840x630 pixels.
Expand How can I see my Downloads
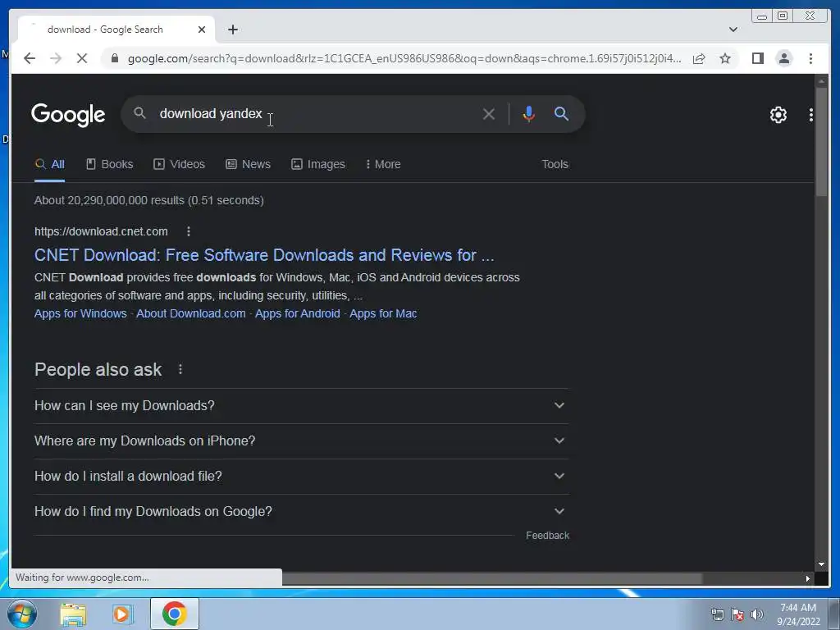coord(301,405)
